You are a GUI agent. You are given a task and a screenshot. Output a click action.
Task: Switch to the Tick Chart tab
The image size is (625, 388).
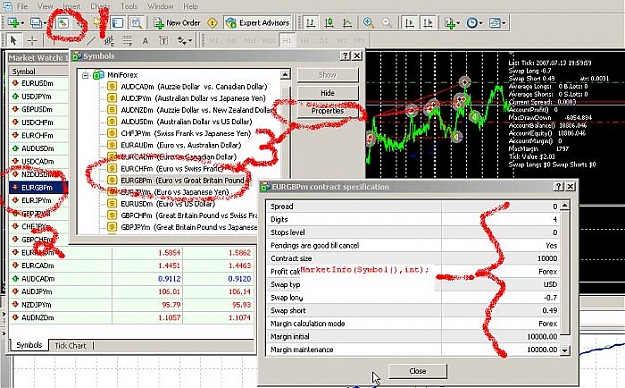70,346
